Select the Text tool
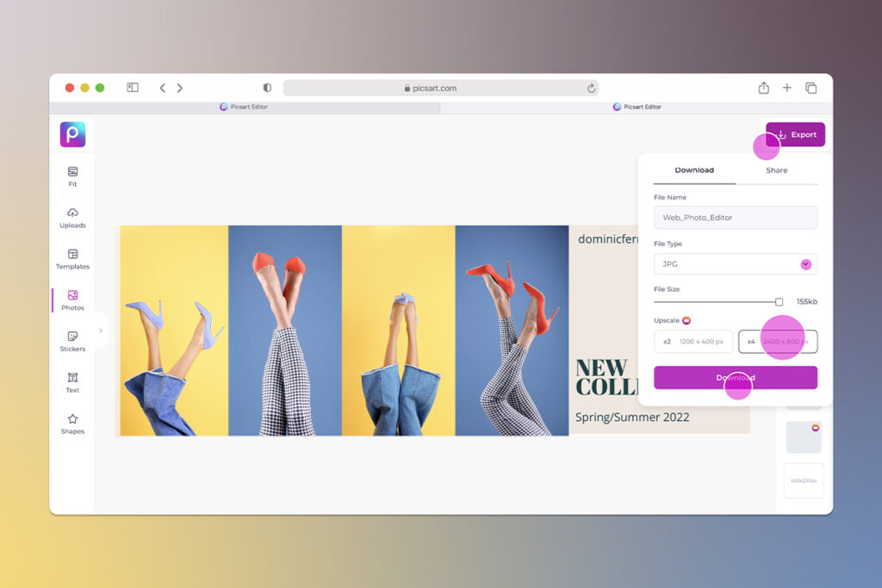The image size is (882, 588). tap(72, 383)
